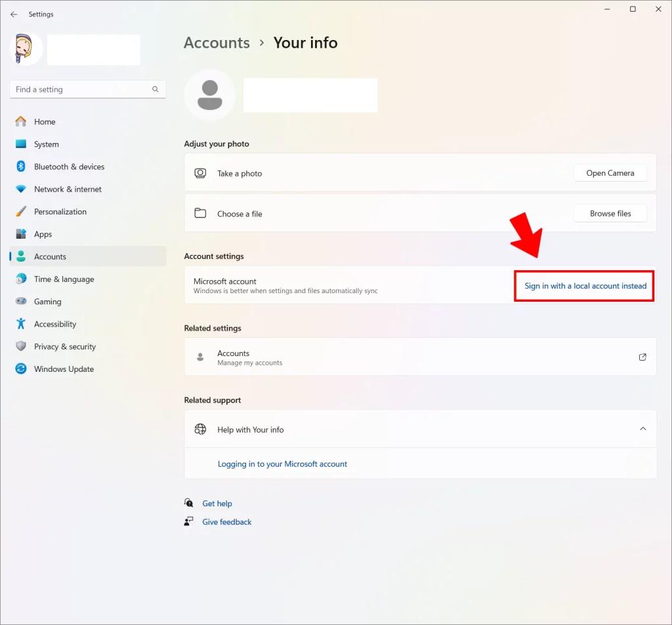This screenshot has height=625, width=672.
Task: Click the sidebar user avatar picture
Action: tap(26, 49)
